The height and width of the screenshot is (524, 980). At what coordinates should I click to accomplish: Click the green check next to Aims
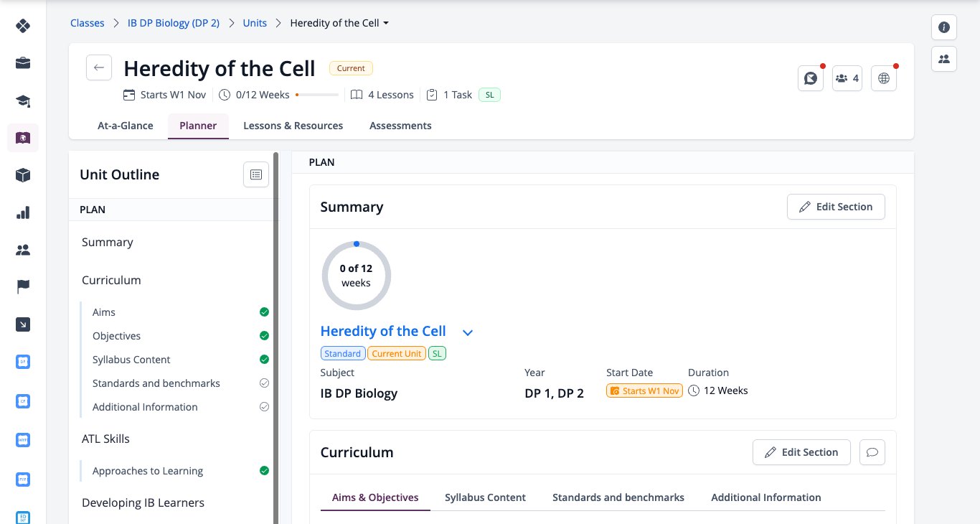point(264,312)
